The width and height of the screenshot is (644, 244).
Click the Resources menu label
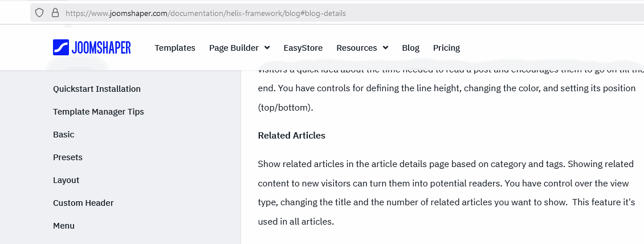tap(357, 48)
